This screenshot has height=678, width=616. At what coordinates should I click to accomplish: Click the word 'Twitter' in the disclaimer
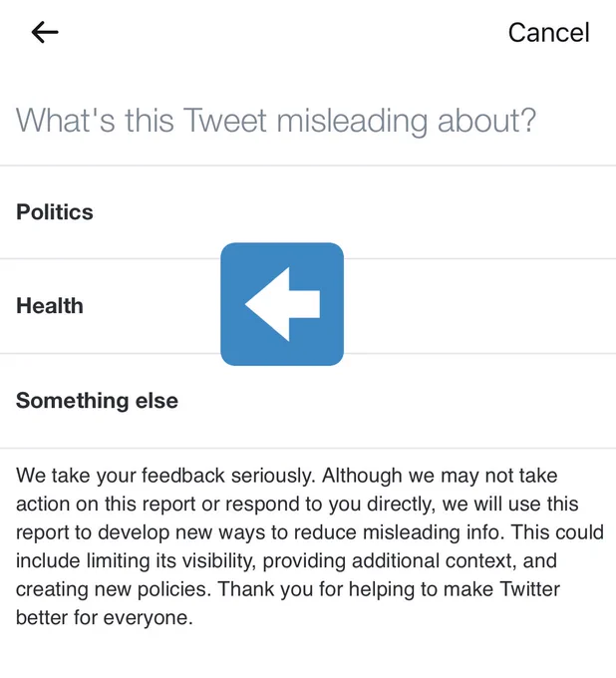529,589
